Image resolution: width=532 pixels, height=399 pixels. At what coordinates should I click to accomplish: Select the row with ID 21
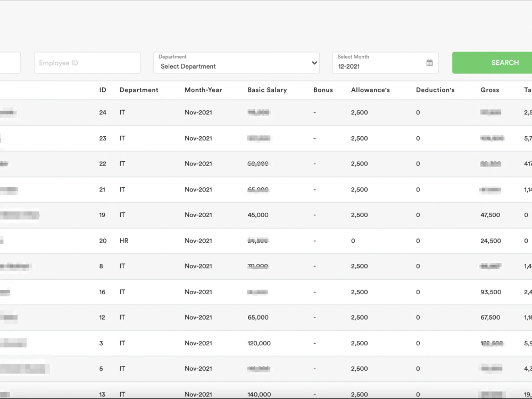[x=266, y=190]
